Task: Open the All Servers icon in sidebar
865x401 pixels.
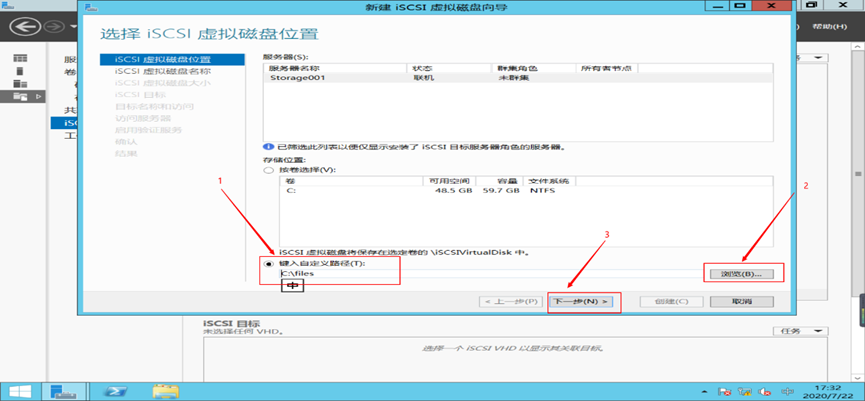Action: [20, 84]
